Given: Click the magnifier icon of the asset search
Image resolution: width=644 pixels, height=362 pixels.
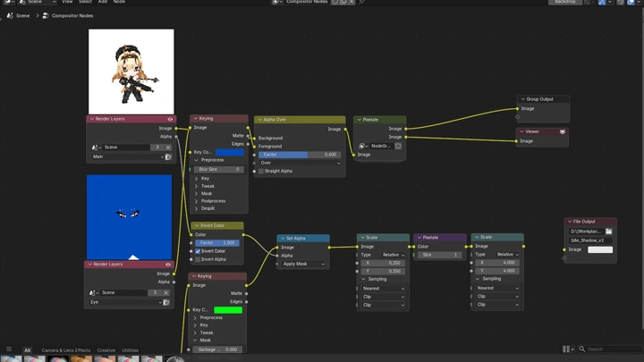Looking at the screenshot, I should [582, 349].
